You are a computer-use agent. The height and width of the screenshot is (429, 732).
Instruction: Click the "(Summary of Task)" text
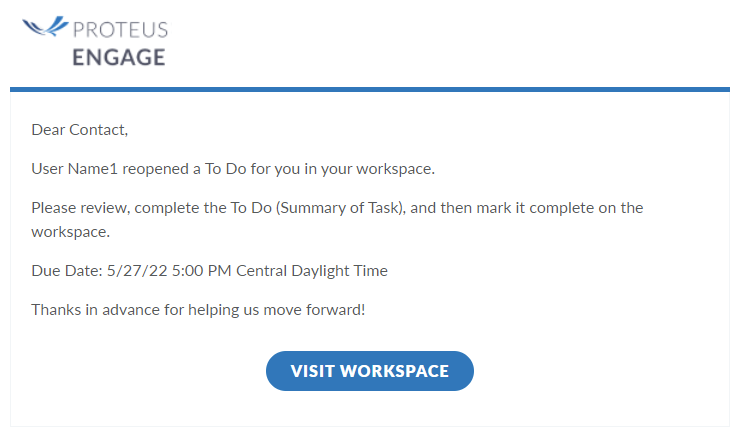(341, 208)
